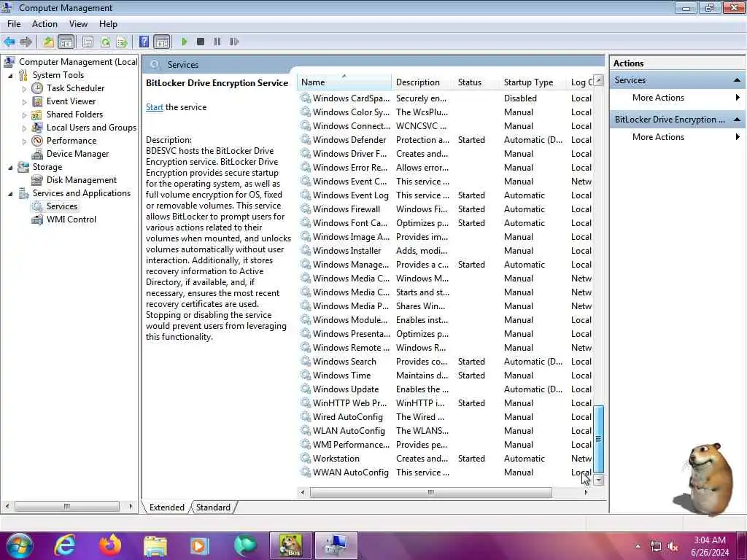The height and width of the screenshot is (560, 747).
Task: Switch to the Extended tab
Action: tap(167, 507)
